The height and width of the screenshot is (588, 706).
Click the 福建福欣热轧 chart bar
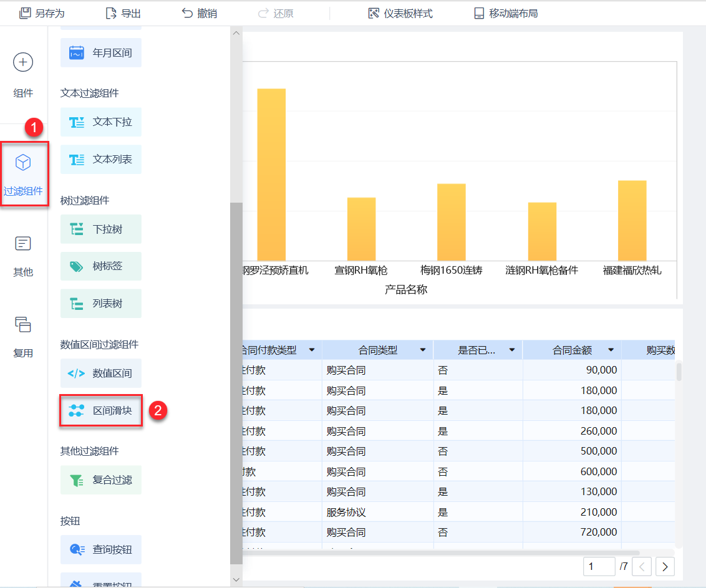click(632, 221)
